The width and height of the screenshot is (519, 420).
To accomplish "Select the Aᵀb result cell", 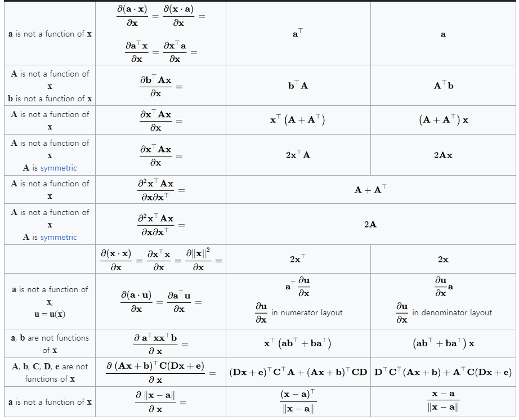I will pyautogui.click(x=443, y=86).
